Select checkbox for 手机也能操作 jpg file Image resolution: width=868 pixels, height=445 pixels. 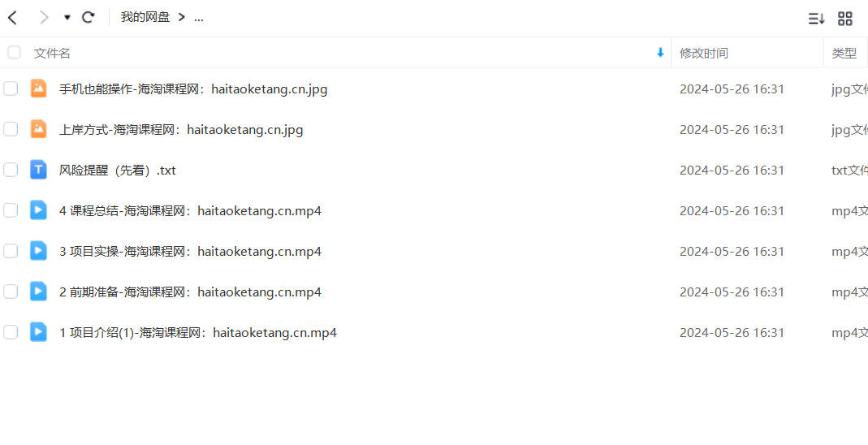pos(11,89)
